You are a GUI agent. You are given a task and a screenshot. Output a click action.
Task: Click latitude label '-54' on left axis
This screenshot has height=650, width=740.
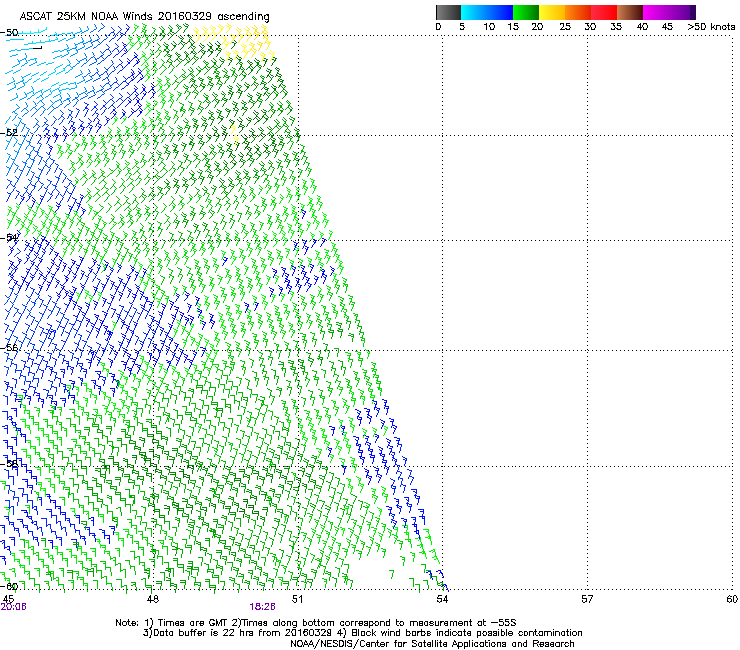click(9, 237)
